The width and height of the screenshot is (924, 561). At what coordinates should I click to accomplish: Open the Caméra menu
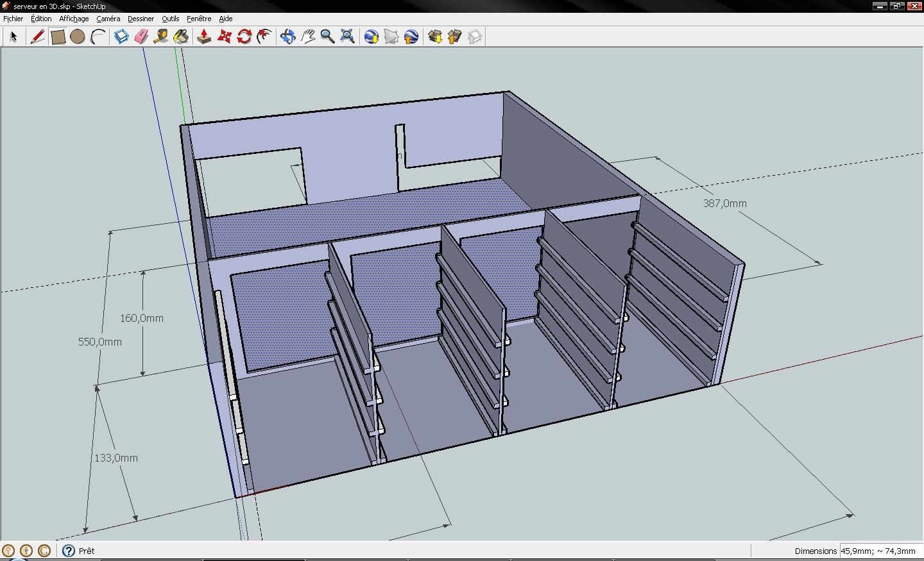pos(108,19)
